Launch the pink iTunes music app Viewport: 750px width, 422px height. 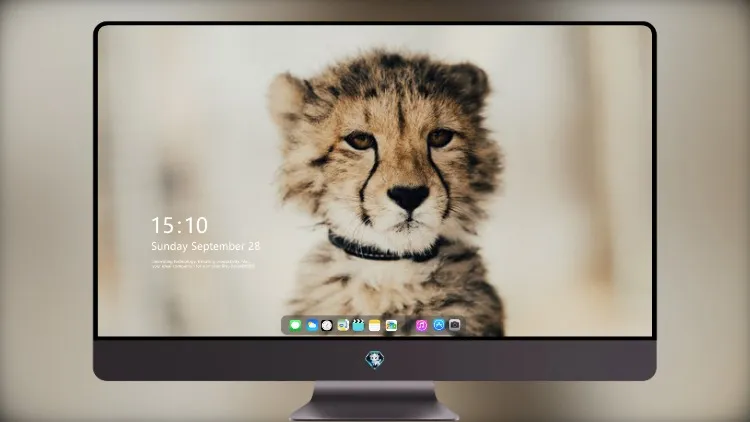pyautogui.click(x=421, y=325)
